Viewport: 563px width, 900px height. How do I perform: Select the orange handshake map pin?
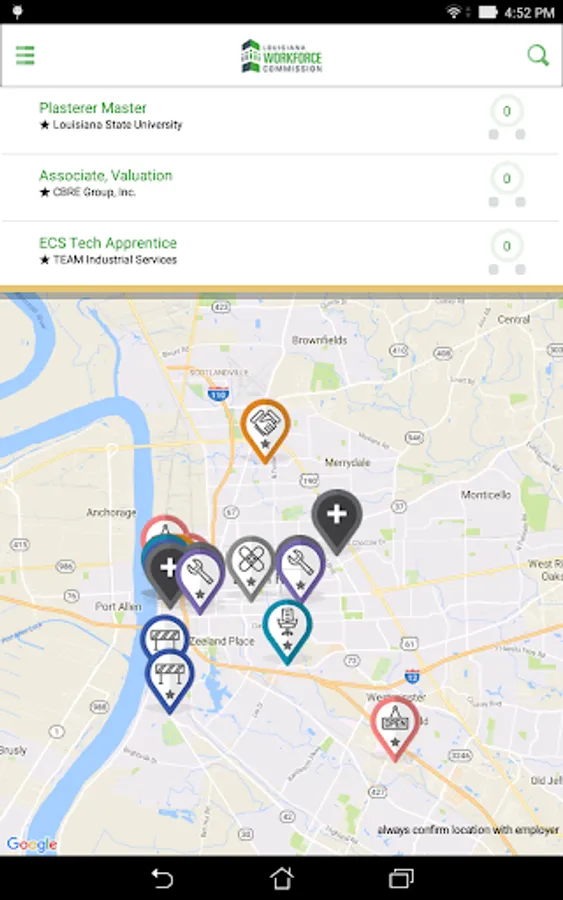tap(265, 429)
